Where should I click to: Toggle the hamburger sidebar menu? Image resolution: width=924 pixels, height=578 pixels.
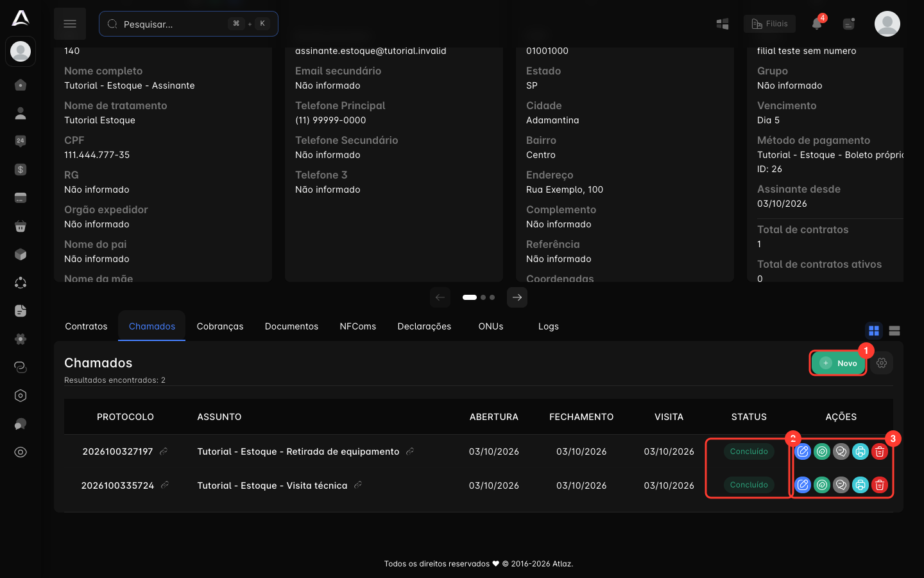coord(70,24)
